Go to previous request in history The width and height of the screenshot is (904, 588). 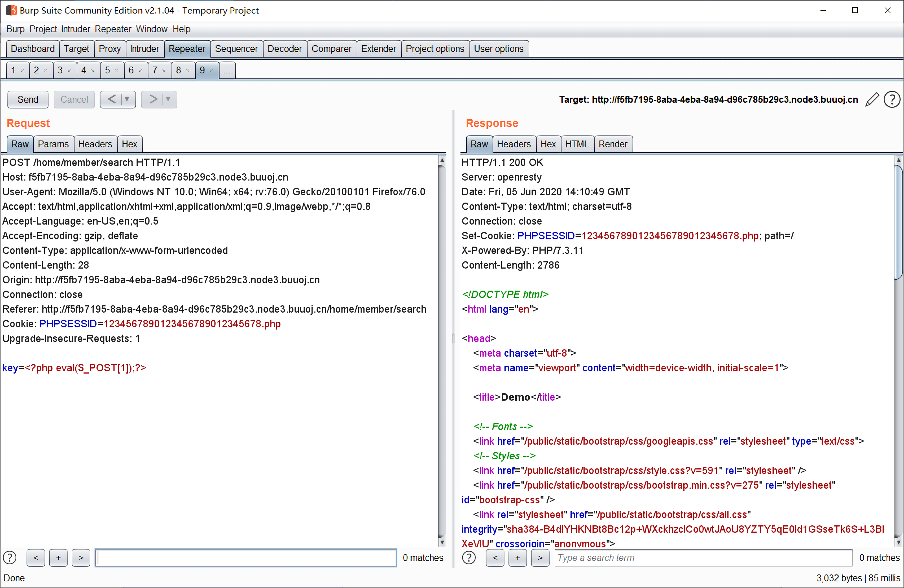click(111, 100)
